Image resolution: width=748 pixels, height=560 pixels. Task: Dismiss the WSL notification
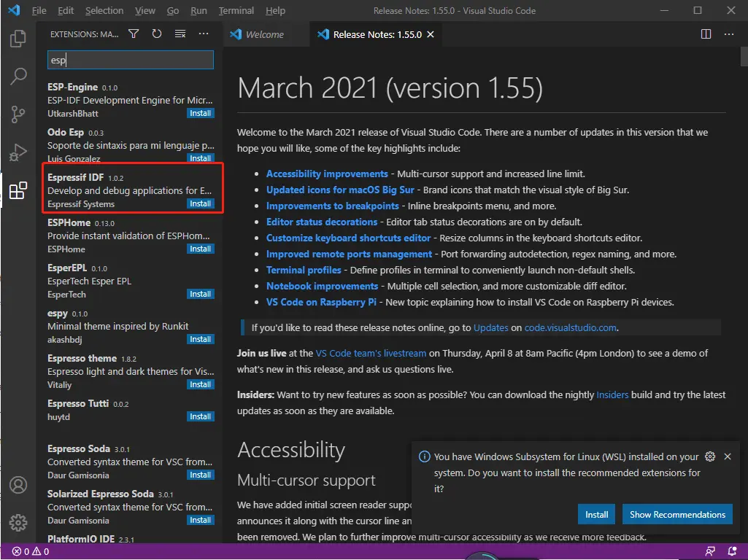(x=728, y=456)
